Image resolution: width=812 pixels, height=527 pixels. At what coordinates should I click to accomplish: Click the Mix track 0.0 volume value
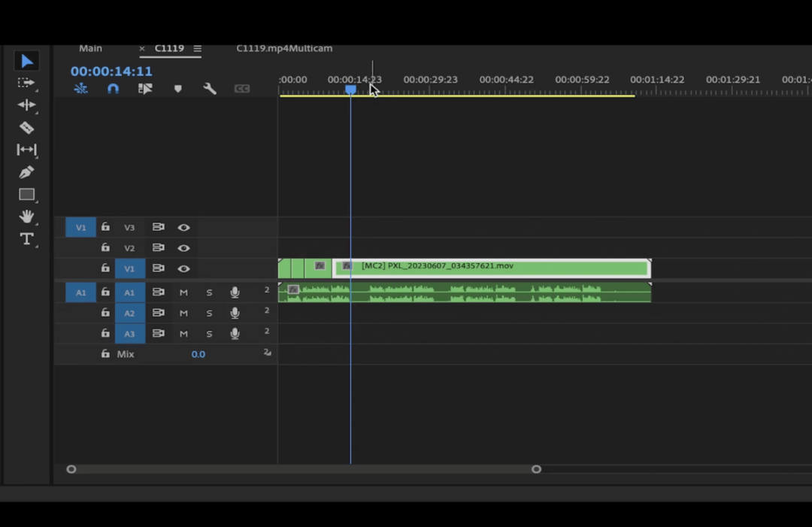(x=198, y=353)
